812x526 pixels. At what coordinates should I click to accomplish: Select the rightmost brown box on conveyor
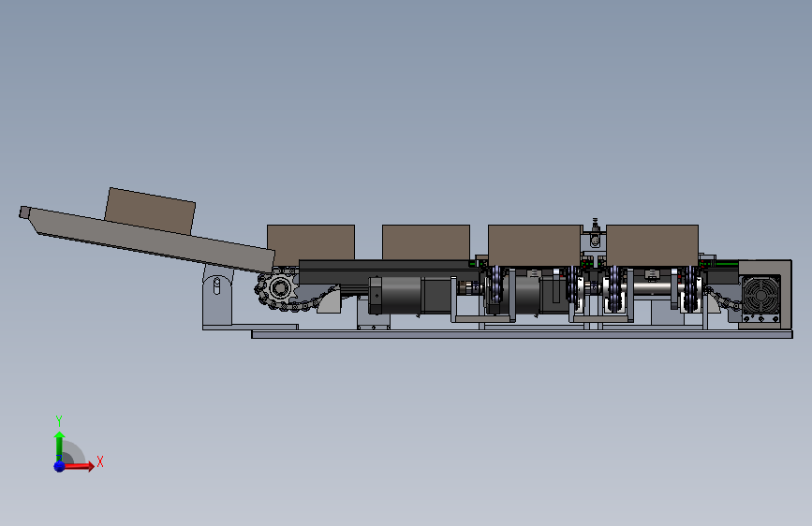pyautogui.click(x=652, y=245)
